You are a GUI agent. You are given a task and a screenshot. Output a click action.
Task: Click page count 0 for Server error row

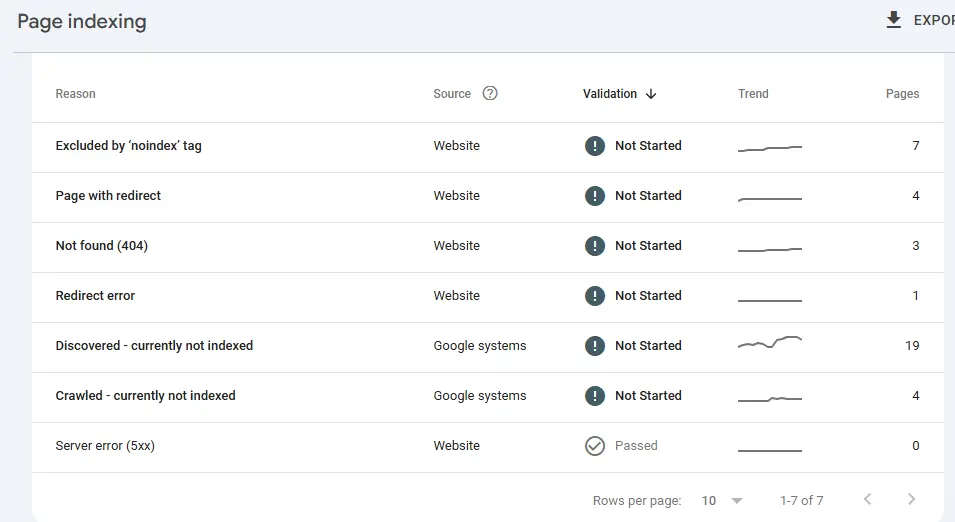915,445
